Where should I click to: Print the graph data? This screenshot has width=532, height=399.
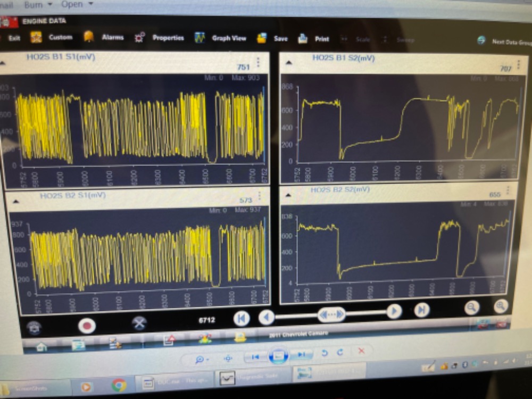click(303, 39)
